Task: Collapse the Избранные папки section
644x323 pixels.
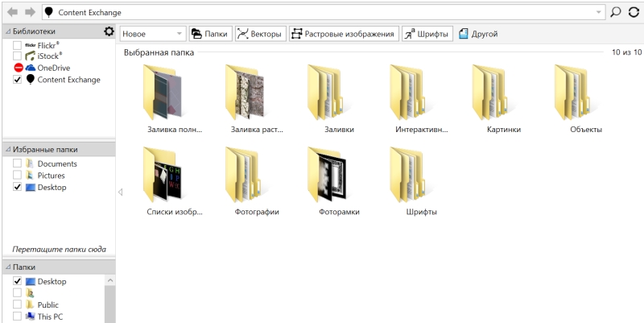Action: [8, 150]
